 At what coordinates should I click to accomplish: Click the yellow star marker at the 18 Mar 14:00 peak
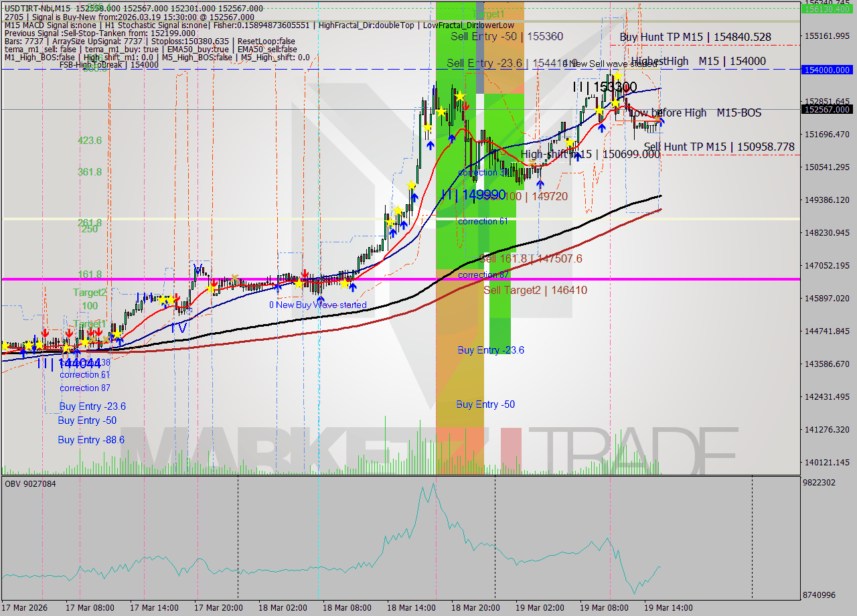[x=459, y=96]
